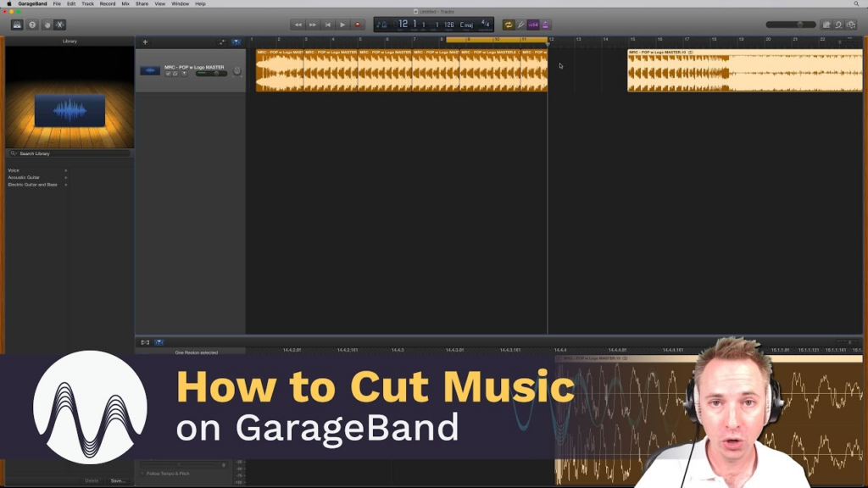Click the Quick Help question mark button
868x488 pixels.
(32, 25)
